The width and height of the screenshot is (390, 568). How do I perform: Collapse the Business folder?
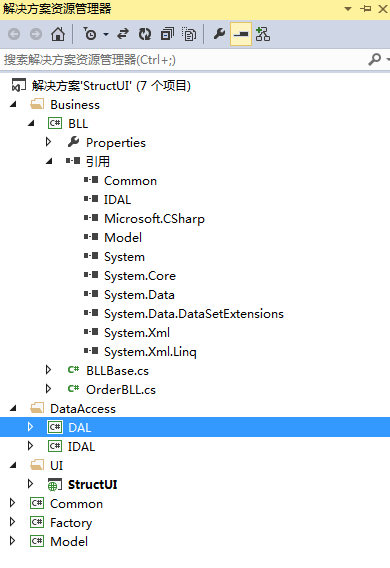tap(13, 105)
